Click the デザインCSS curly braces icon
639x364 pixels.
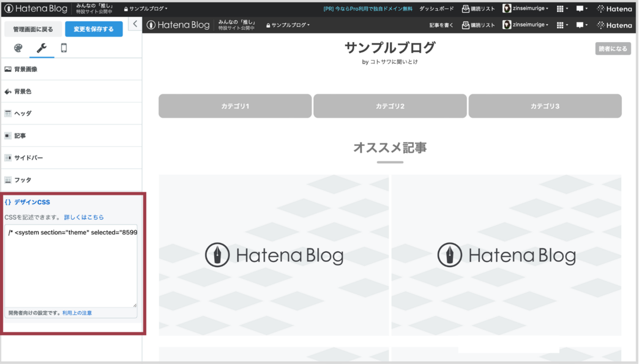click(x=8, y=202)
